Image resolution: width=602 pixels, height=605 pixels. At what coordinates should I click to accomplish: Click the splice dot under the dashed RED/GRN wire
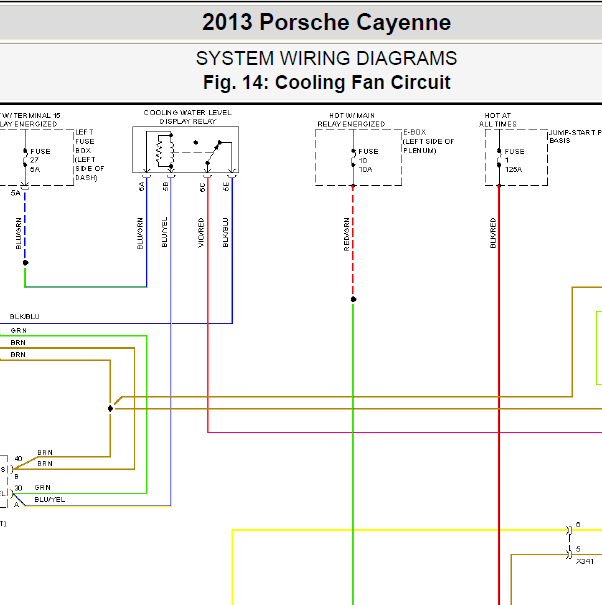pyautogui.click(x=353, y=299)
